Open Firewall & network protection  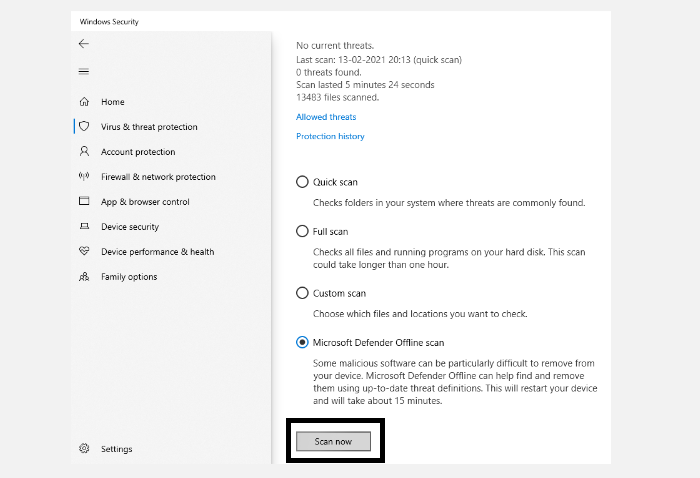tap(158, 177)
